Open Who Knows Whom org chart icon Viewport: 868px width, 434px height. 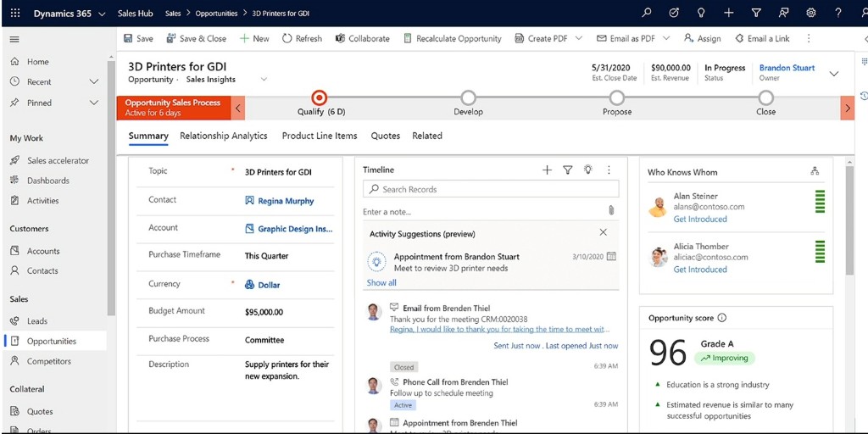pos(815,171)
